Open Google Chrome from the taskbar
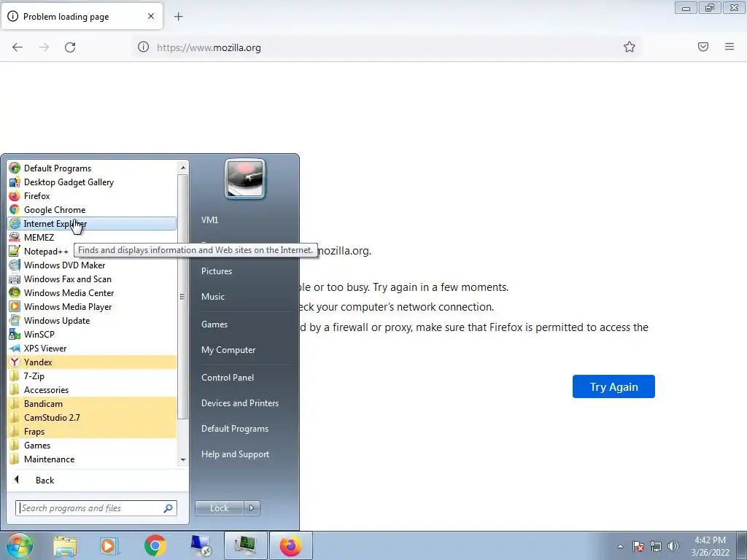Image resolution: width=747 pixels, height=560 pixels. pos(155,546)
